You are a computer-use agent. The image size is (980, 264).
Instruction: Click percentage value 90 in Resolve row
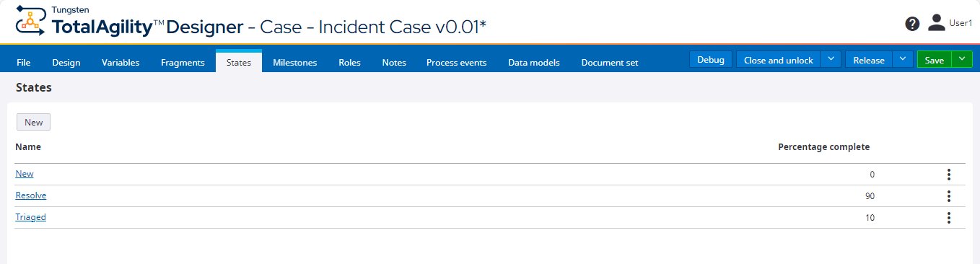pyautogui.click(x=870, y=196)
